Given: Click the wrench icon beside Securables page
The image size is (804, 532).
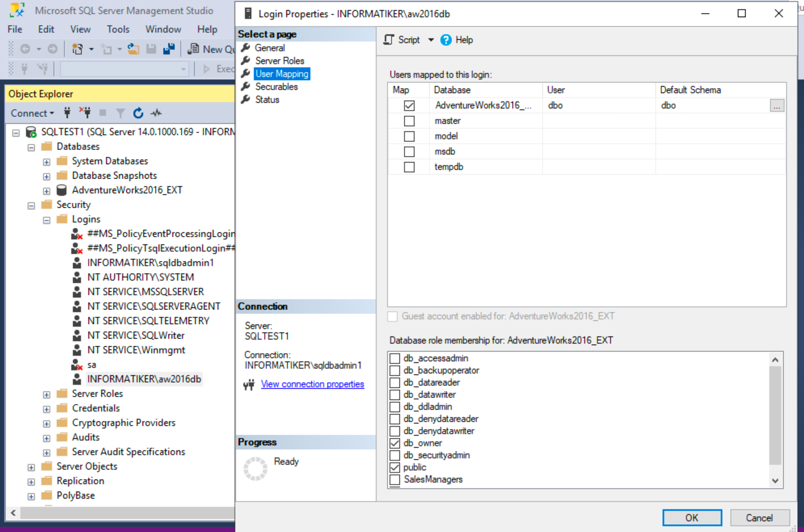Looking at the screenshot, I should pyautogui.click(x=245, y=86).
